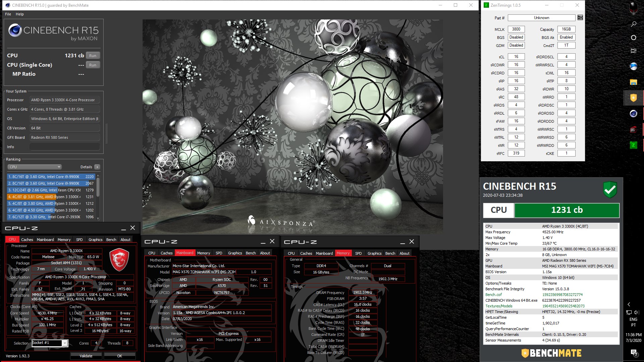Switch to CPU-Z taskbar icon
Image resolution: width=644 pixels, height=362 pixels.
pos(633,129)
